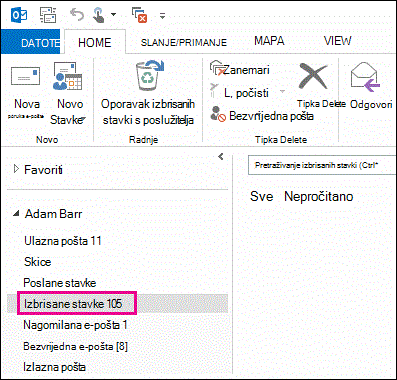397x380 pixels.
Task: Click the Oporavak izbrisanih stavki recycle bin icon
Action: pos(149,75)
